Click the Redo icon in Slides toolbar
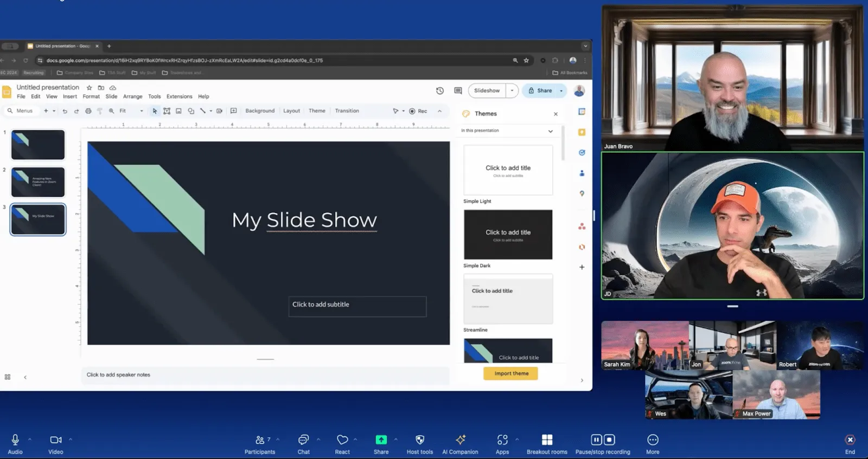Screen dimensions: 868x459 click(76, 111)
